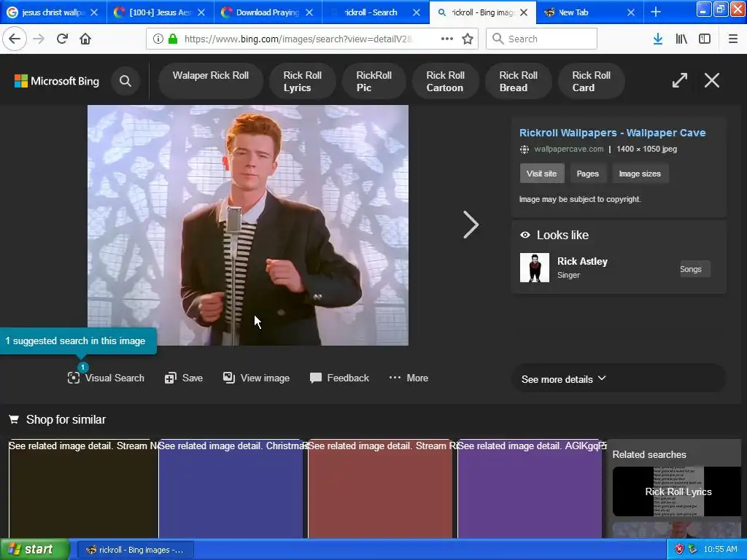Open Rick Astley thumbnail in Looks like
This screenshot has width=747, height=560.
[535, 268]
